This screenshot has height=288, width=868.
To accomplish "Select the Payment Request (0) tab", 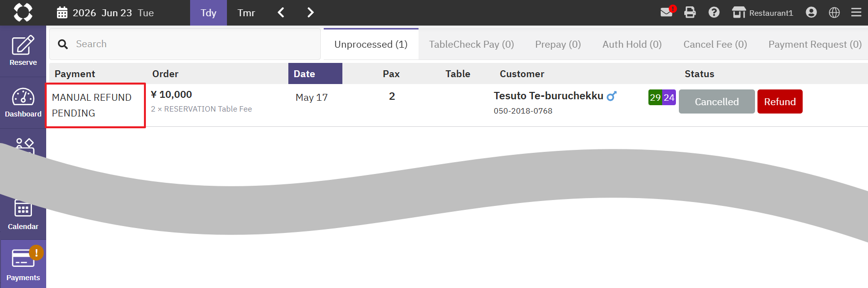I will click(815, 44).
